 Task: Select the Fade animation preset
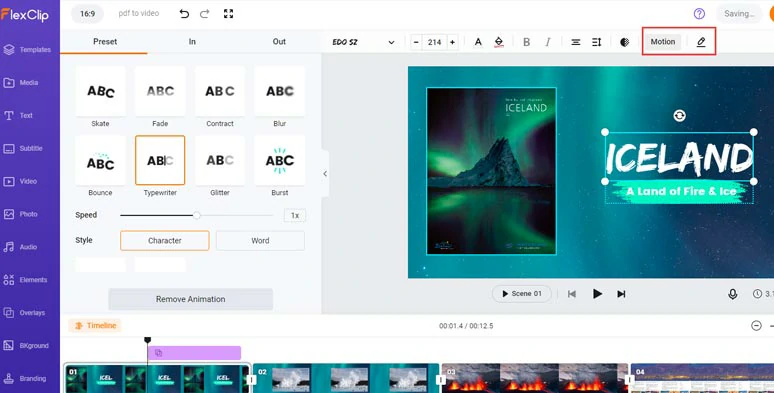[160, 91]
